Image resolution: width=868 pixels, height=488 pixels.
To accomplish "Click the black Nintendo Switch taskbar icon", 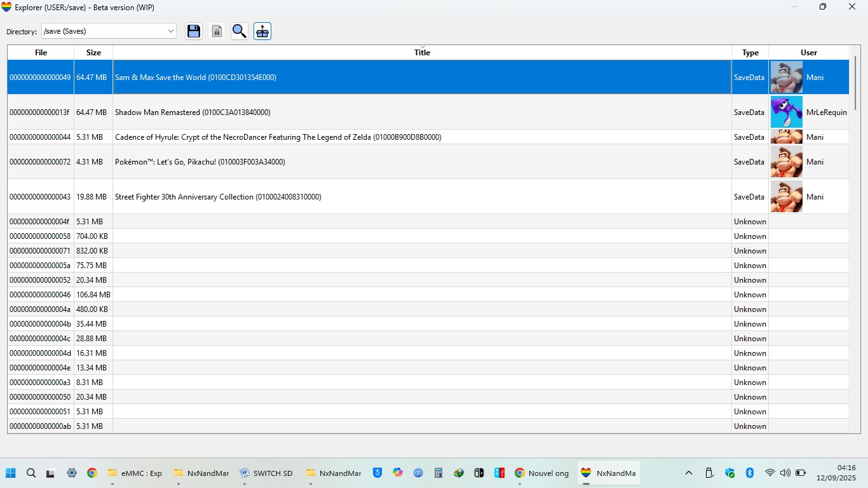I will point(479,473).
